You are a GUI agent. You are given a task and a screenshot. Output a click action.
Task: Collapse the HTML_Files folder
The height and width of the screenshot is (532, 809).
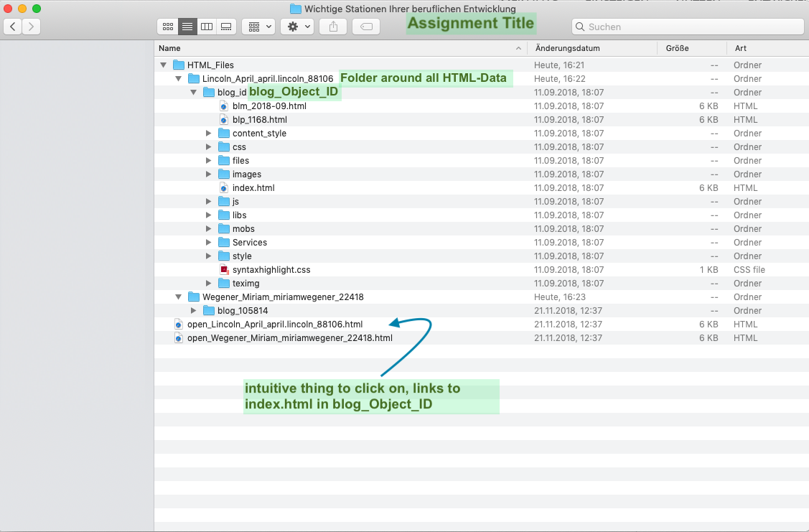click(x=164, y=65)
